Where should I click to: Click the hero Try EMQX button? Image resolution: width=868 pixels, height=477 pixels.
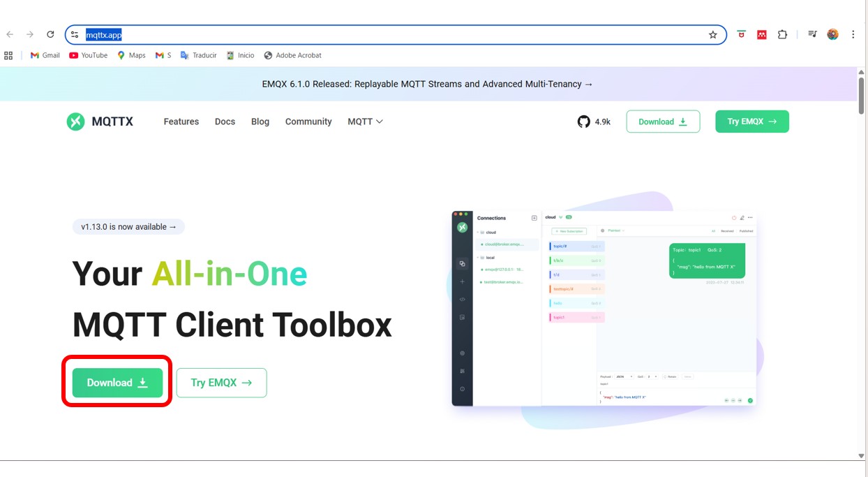tap(221, 383)
